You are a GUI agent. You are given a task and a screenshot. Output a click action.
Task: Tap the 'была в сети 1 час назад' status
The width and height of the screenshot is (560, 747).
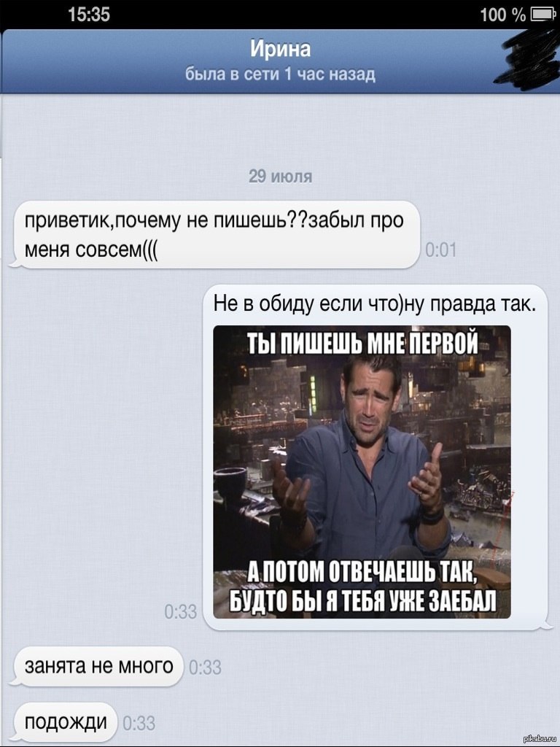point(280,74)
